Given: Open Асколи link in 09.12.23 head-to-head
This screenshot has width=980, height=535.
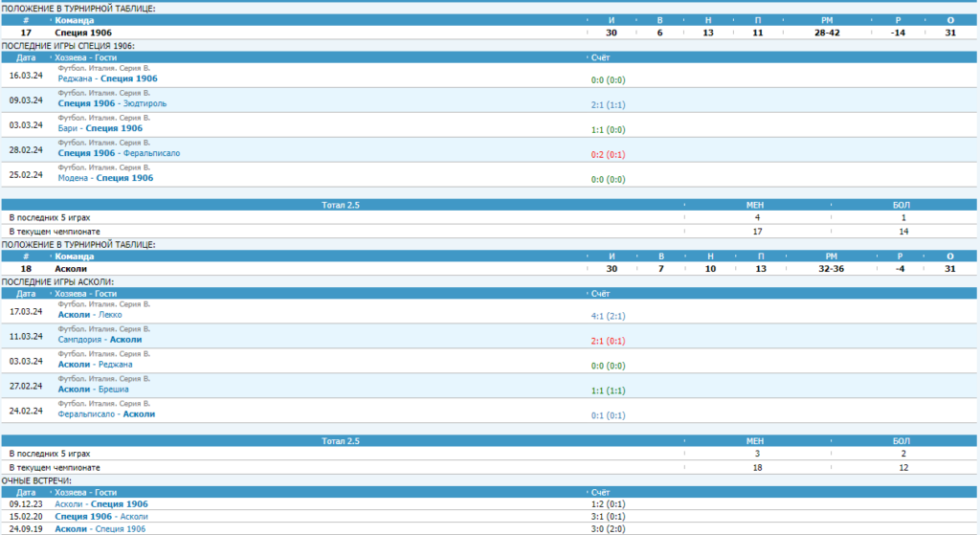Looking at the screenshot, I should point(69,504).
